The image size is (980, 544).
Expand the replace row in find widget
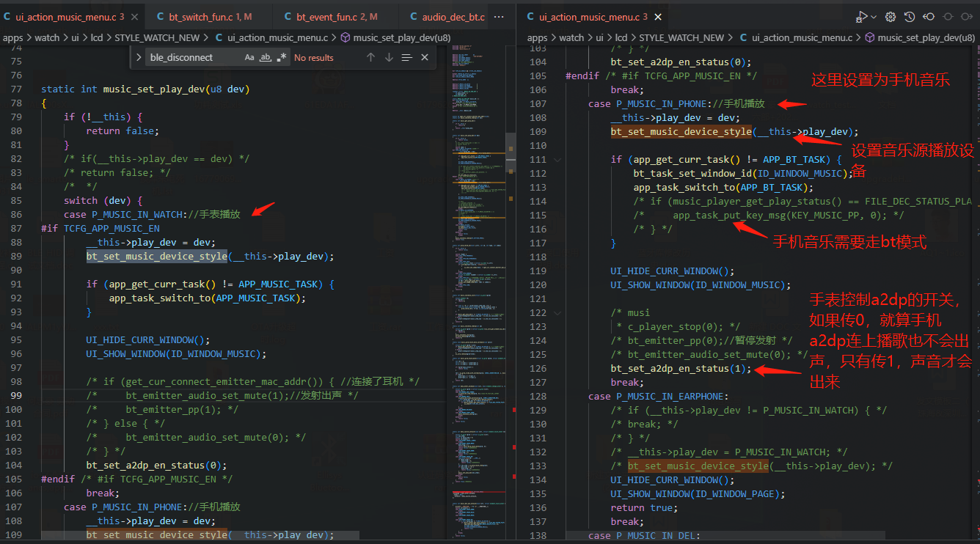coord(139,57)
